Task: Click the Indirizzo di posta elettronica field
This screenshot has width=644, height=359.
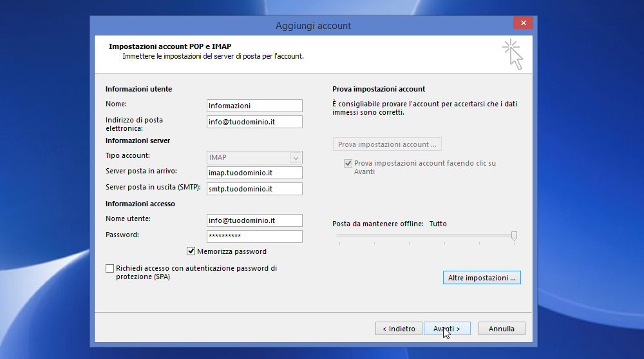Action: pyautogui.click(x=254, y=122)
